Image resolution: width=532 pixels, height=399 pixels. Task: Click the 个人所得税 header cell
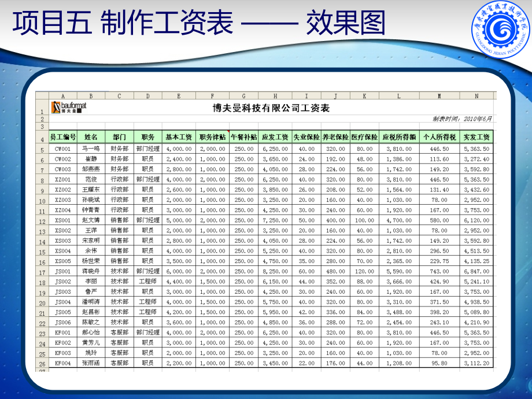439,137
